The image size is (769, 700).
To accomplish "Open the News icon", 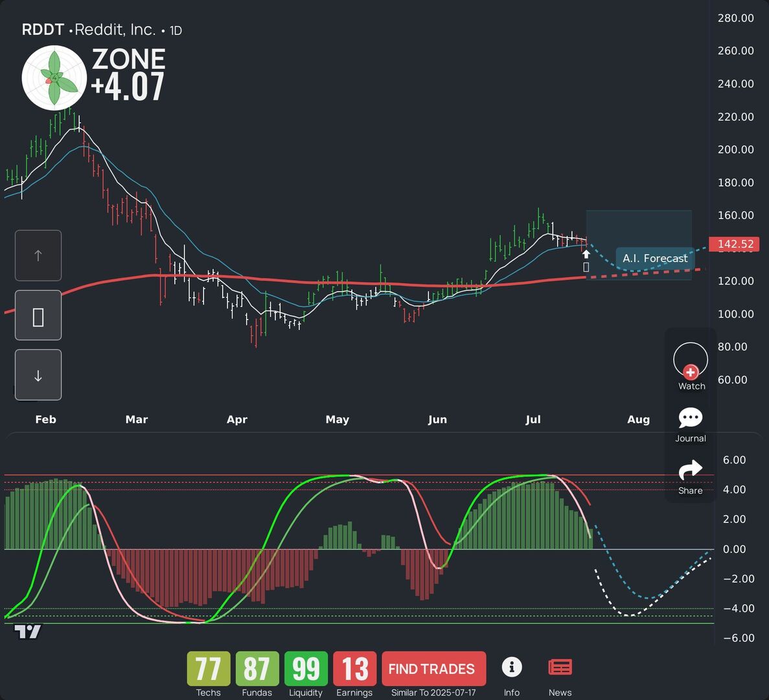I will click(560, 668).
